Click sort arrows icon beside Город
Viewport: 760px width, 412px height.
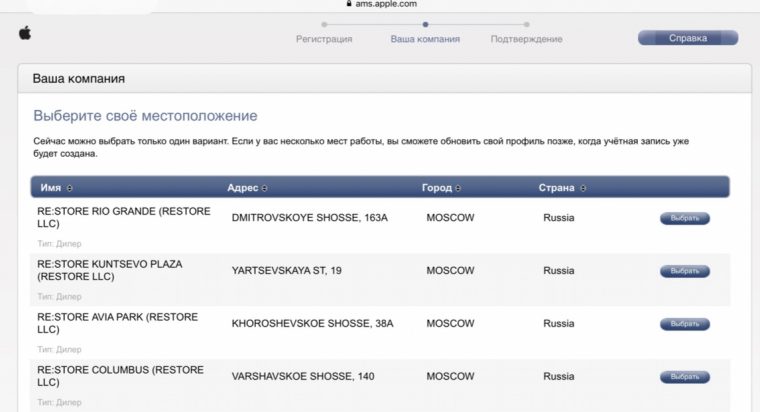click(x=460, y=188)
